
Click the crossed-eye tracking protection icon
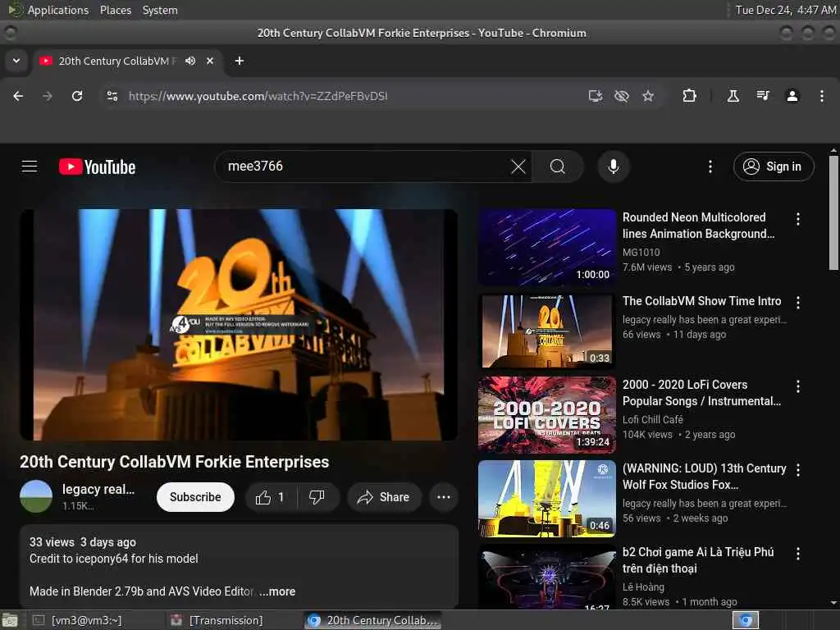click(x=622, y=96)
